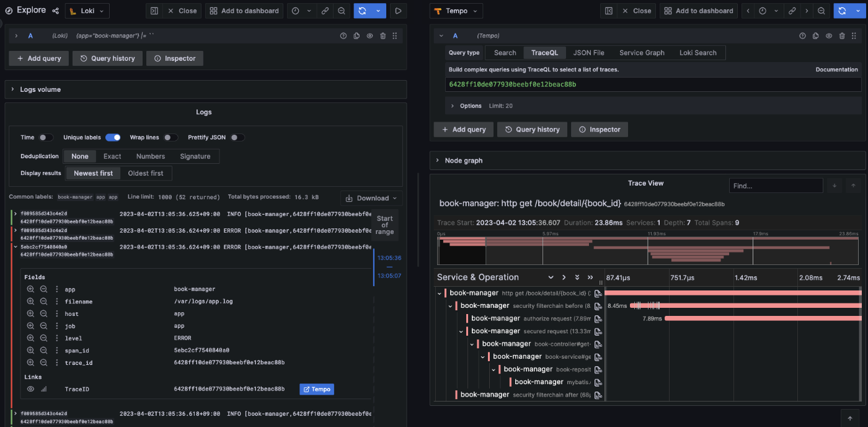Image resolution: width=868 pixels, height=427 pixels.
Task: Click the drag handle of Loki query A
Action: tap(395, 36)
